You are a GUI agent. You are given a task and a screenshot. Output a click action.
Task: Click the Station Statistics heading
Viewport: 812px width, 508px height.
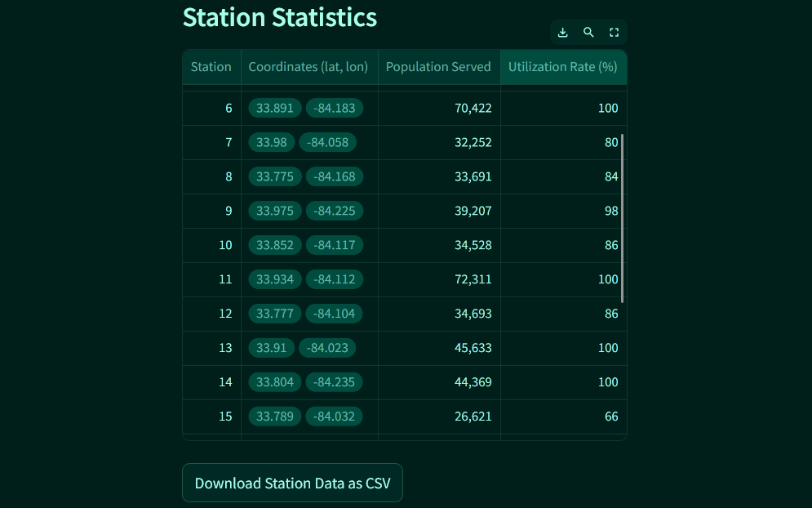[x=280, y=17]
